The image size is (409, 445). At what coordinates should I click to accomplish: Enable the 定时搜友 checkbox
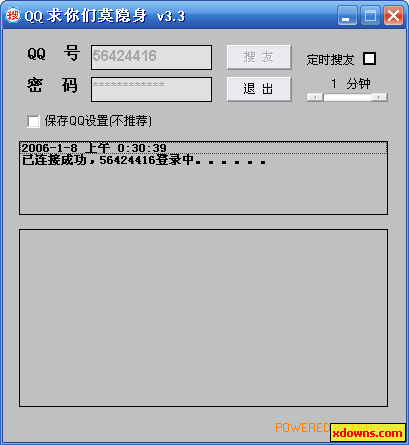(369, 59)
